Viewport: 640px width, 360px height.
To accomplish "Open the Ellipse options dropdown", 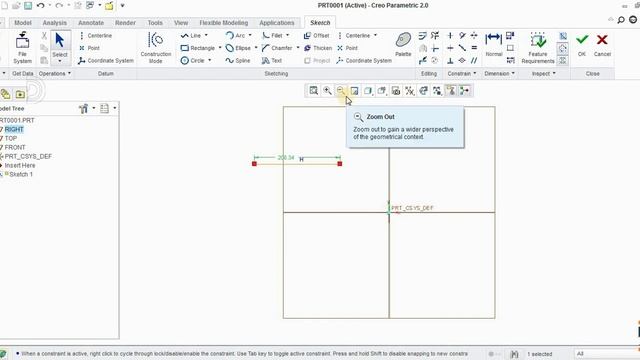I will tap(256, 48).
